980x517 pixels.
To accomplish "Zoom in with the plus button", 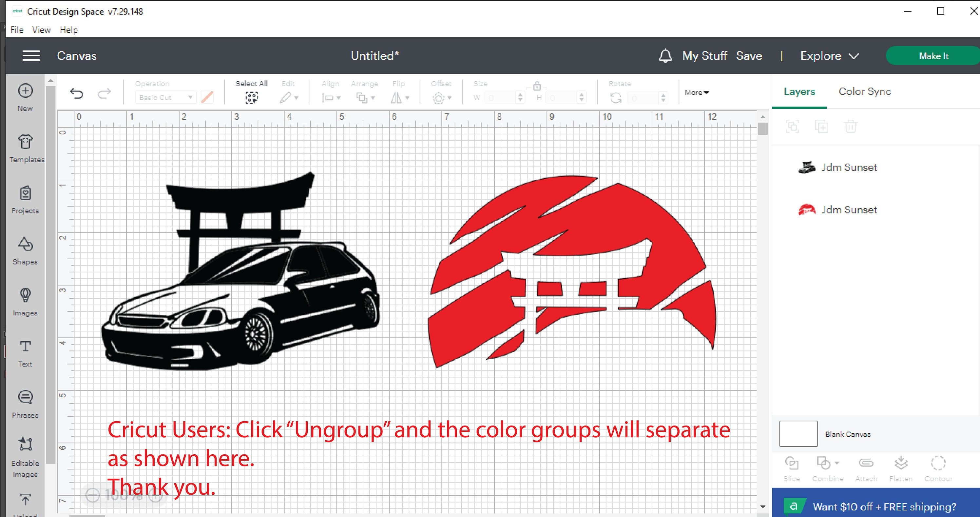I will (x=156, y=495).
